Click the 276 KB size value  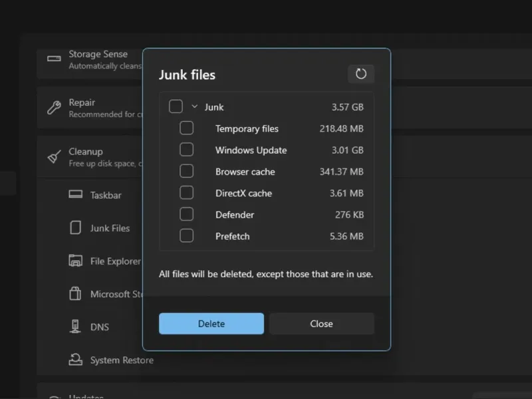[349, 215]
